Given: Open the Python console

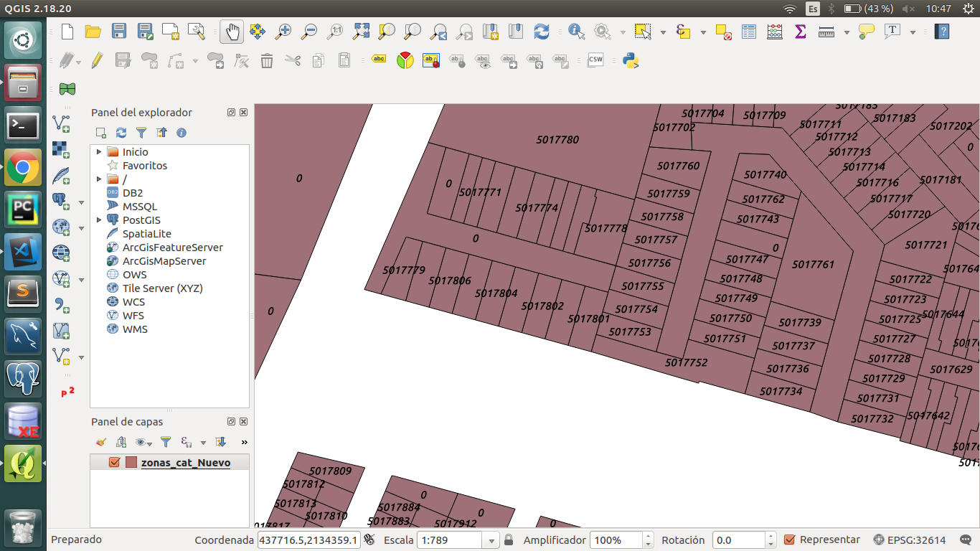Looking at the screenshot, I should click(631, 60).
